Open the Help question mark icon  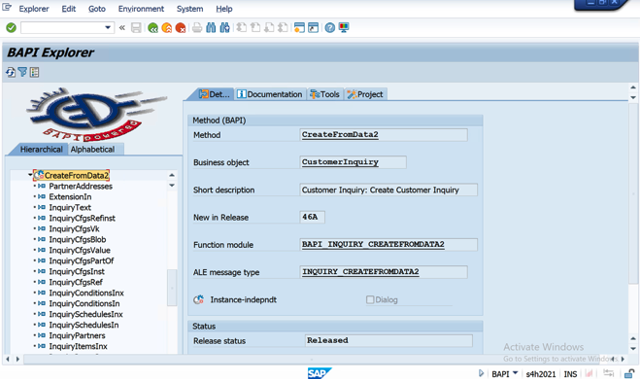coord(330,28)
